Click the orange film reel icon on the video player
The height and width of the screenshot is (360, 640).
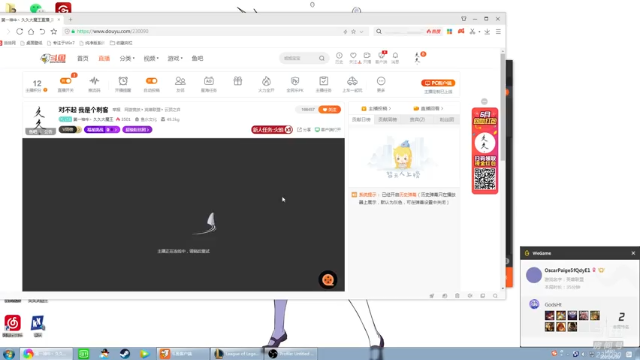point(328,280)
